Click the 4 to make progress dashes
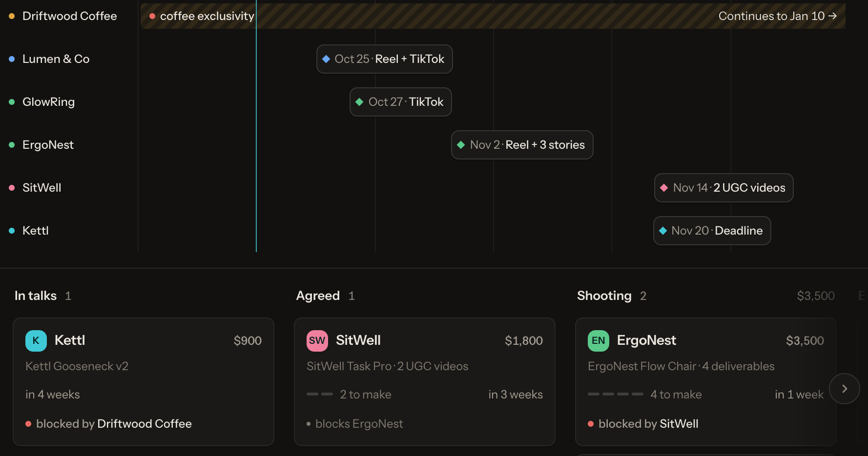 616,394
